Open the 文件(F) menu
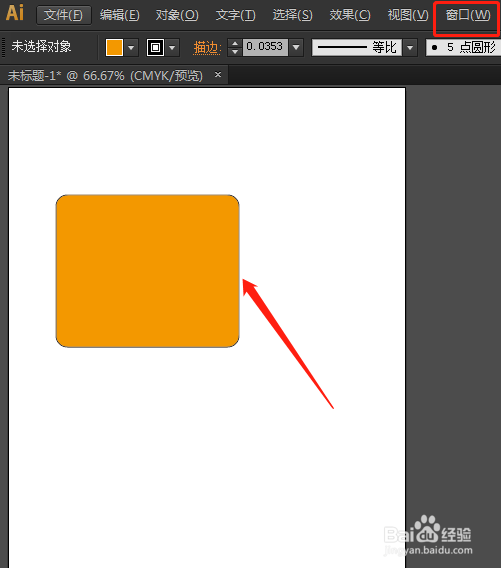This screenshot has width=501, height=568. point(64,15)
